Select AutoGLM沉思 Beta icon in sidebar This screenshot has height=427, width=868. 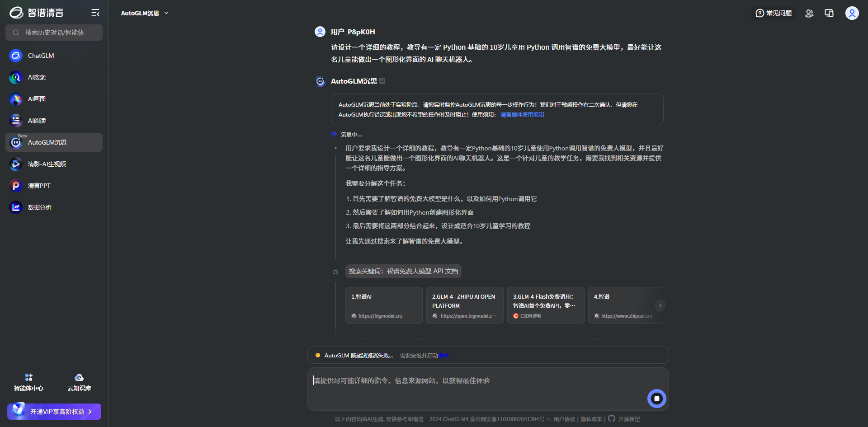coord(16,142)
